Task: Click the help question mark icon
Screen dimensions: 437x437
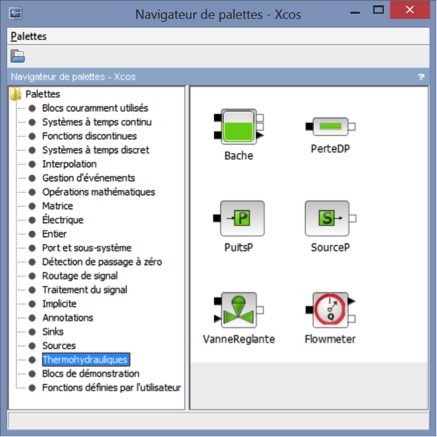Action: 421,77
